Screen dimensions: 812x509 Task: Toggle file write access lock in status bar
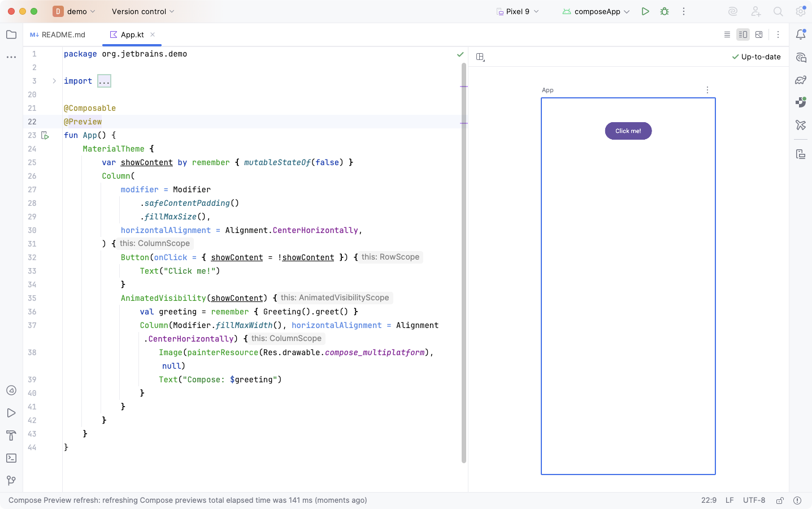coord(780,500)
